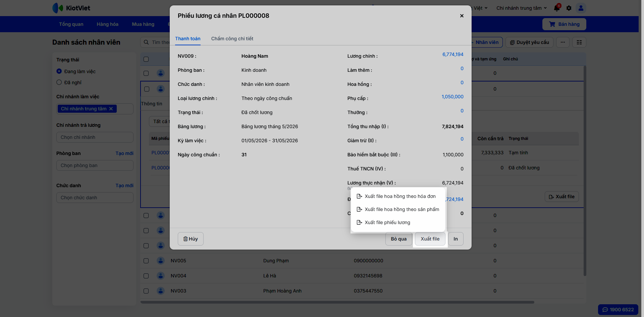Click the Nhân viên add button
This screenshot has height=317, width=644.
click(x=487, y=42)
